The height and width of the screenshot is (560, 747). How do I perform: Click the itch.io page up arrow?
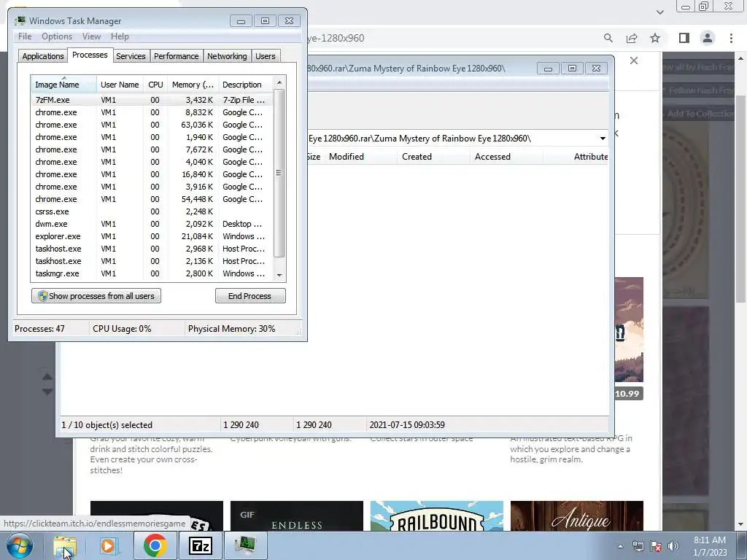coord(47,376)
